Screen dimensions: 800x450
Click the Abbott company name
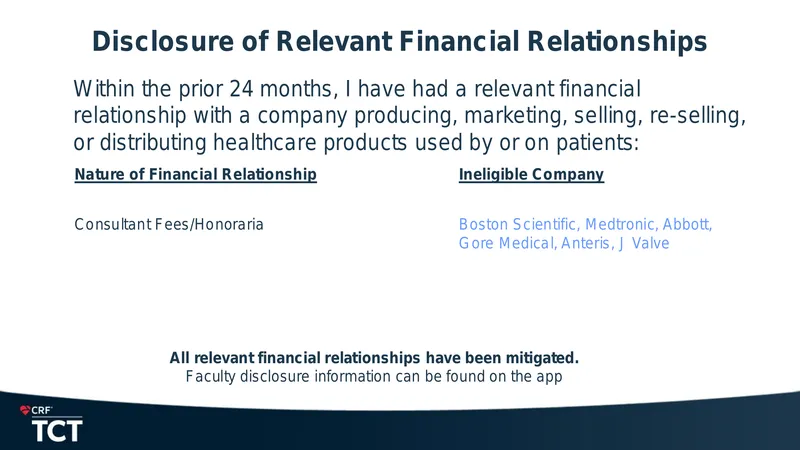[x=687, y=224]
